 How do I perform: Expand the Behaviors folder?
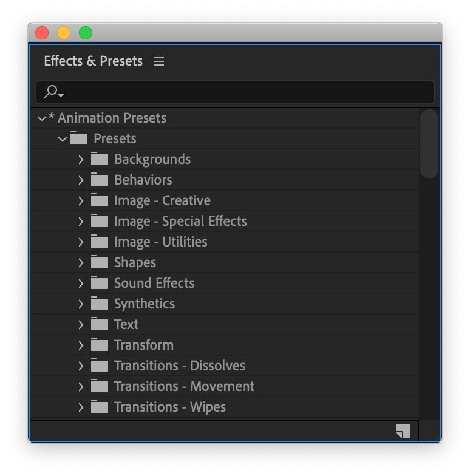point(81,180)
